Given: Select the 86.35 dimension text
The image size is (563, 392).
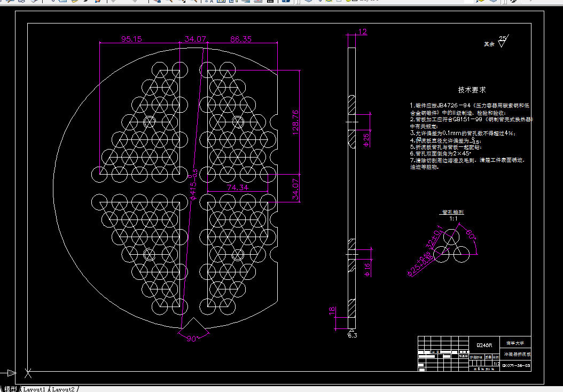Looking at the screenshot, I should tap(241, 39).
